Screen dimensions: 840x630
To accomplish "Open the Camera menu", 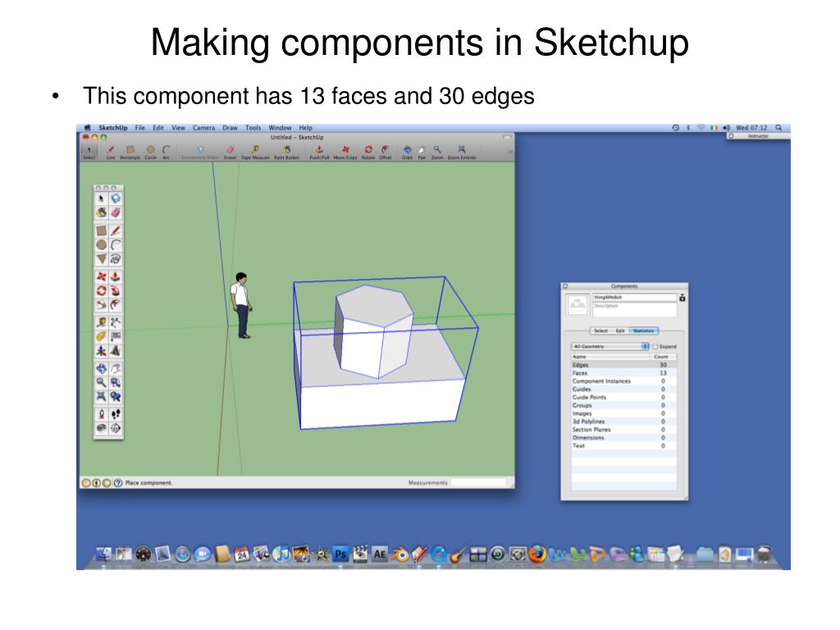I will pyautogui.click(x=203, y=128).
